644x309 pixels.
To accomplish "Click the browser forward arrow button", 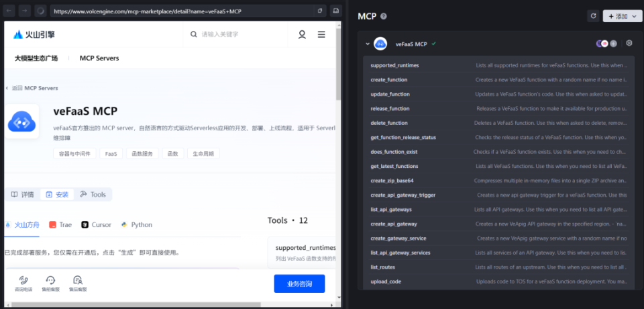I will [25, 11].
